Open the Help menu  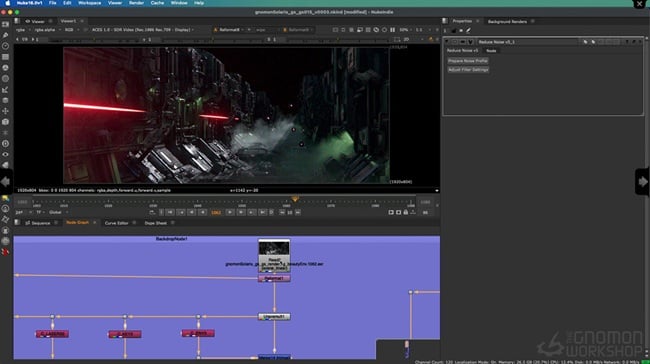click(x=199, y=3)
